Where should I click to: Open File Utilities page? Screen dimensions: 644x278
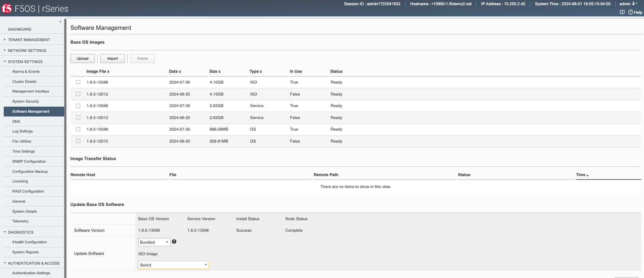(x=22, y=141)
